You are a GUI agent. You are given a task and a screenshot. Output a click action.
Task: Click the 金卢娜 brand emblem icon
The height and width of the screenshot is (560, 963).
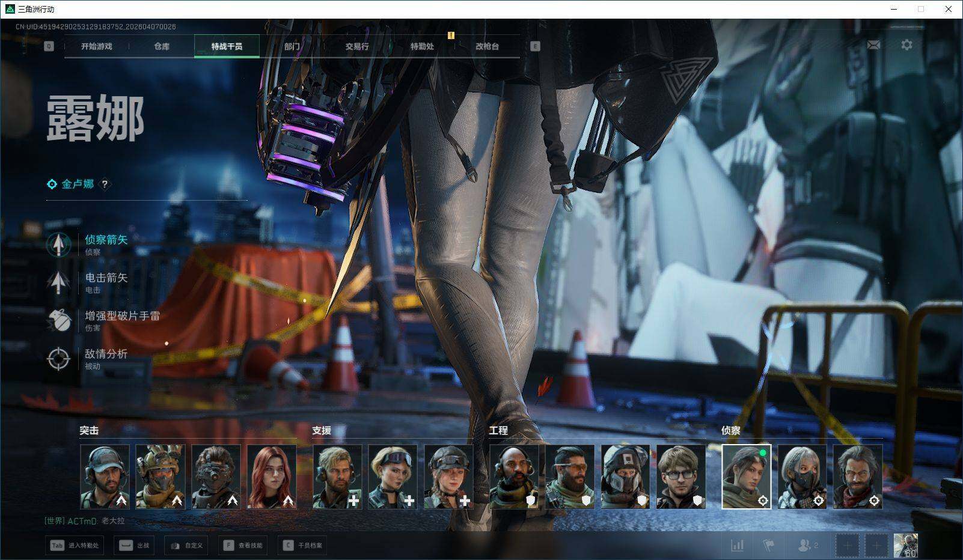click(x=52, y=184)
